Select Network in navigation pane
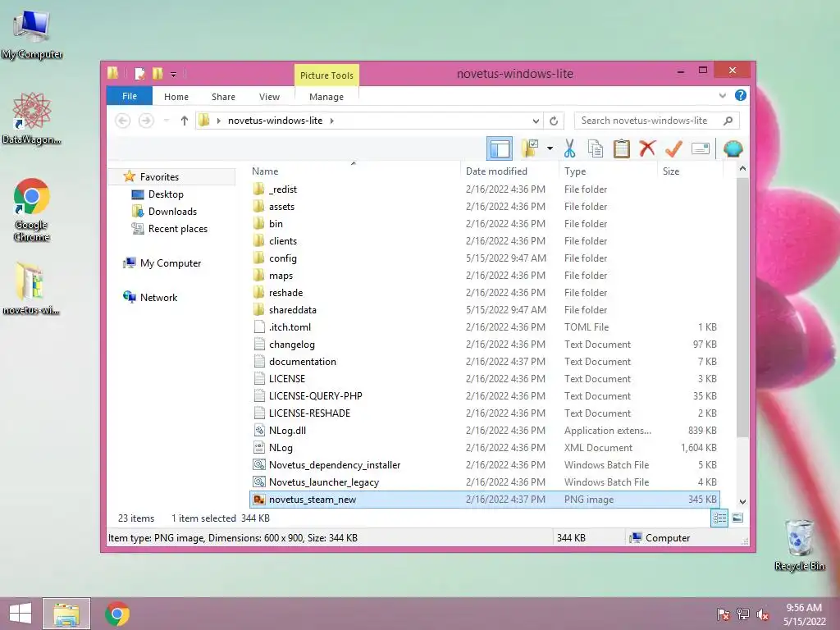Viewport: 840px width, 630px height. coord(158,297)
